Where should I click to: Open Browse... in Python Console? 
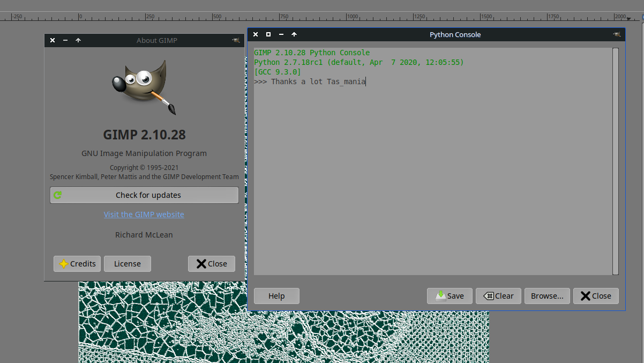click(x=547, y=296)
